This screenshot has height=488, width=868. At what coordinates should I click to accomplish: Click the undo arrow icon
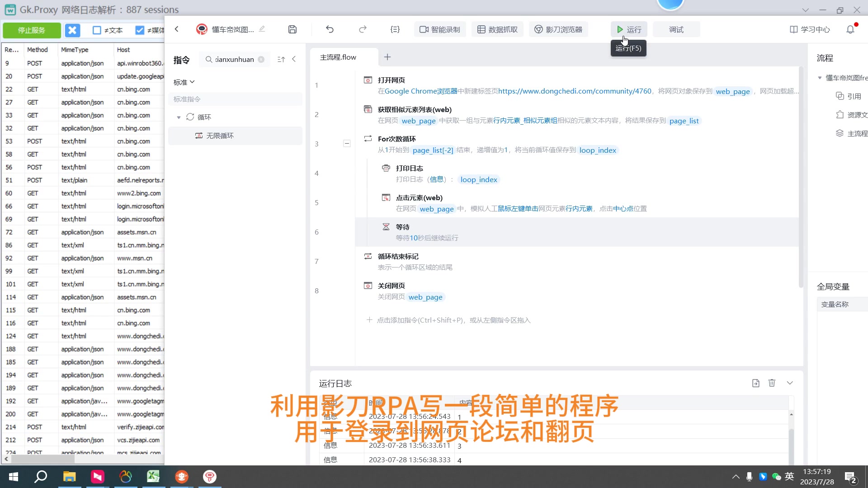(330, 29)
